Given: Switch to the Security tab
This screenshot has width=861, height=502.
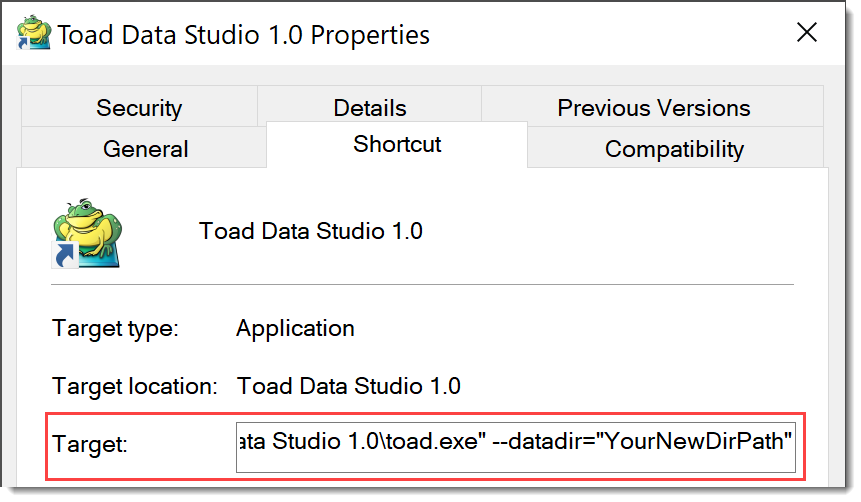Looking at the screenshot, I should pyautogui.click(x=139, y=108).
